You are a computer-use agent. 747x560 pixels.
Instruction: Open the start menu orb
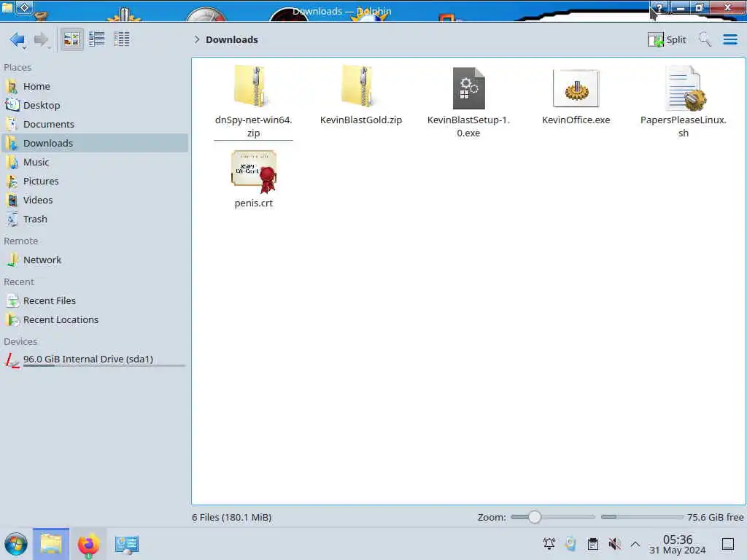16,544
